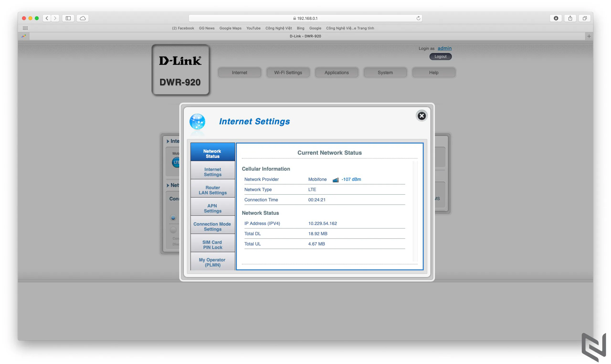Image resolution: width=611 pixels, height=364 pixels.
Task: Click the Internet top menu button
Action: point(239,73)
